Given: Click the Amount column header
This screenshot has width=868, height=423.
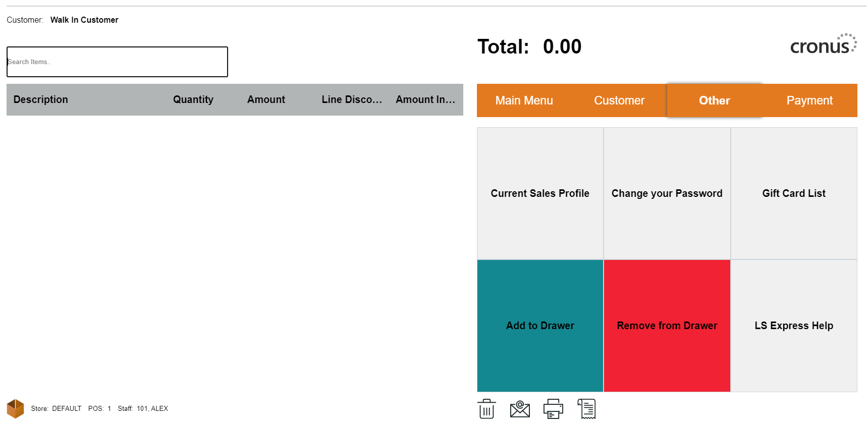Looking at the screenshot, I should coord(266,99).
